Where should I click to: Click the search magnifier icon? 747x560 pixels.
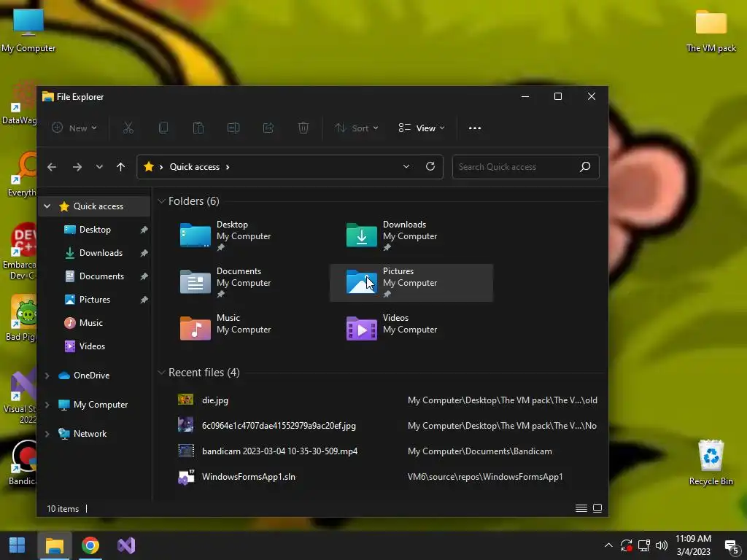click(x=585, y=167)
